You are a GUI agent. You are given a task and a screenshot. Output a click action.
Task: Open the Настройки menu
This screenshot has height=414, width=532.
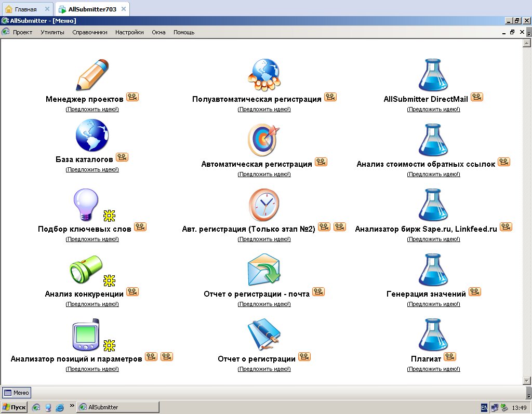click(x=129, y=32)
